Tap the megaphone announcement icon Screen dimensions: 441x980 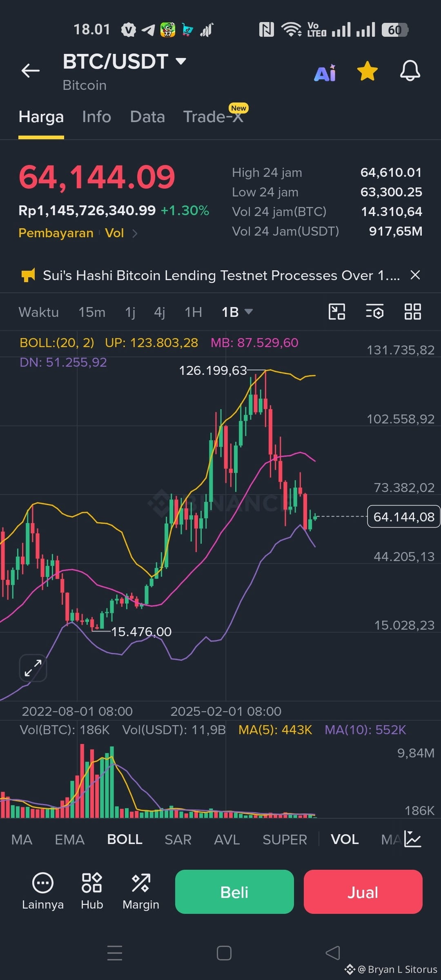28,275
